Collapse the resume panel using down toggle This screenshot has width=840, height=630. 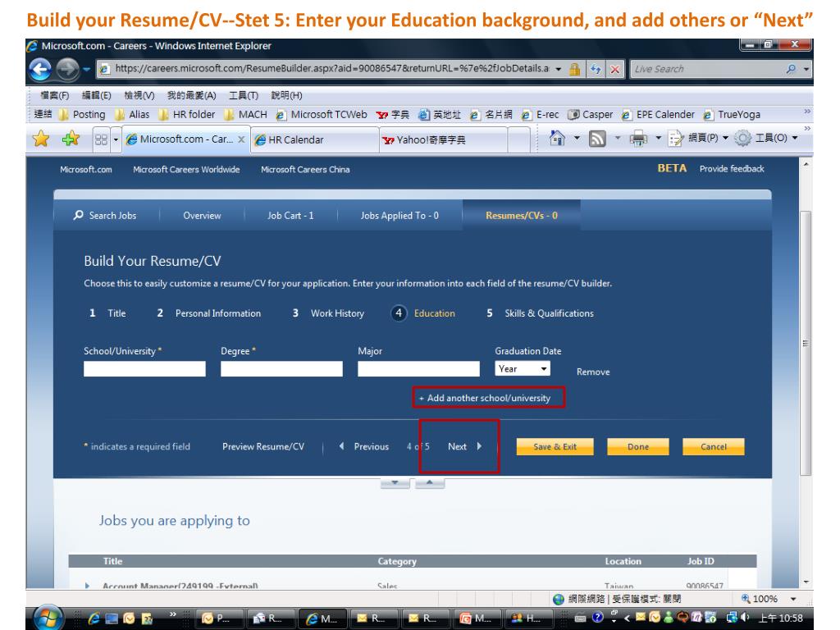pyautogui.click(x=395, y=483)
